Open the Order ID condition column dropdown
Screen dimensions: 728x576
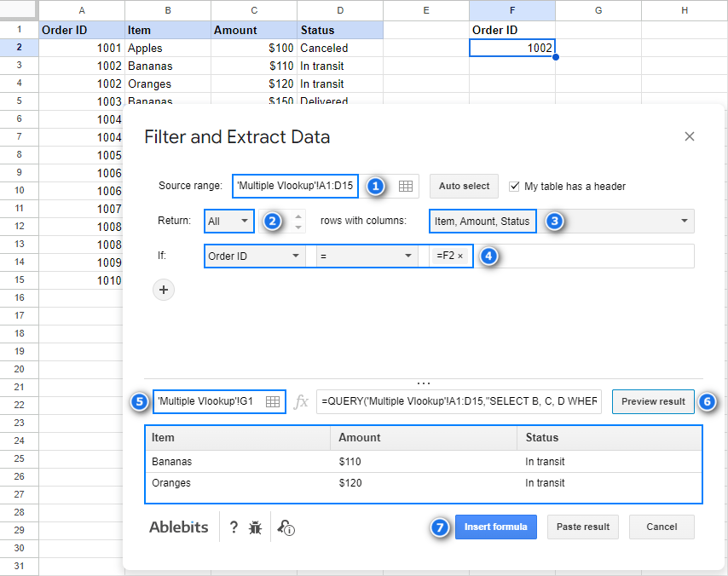click(254, 256)
